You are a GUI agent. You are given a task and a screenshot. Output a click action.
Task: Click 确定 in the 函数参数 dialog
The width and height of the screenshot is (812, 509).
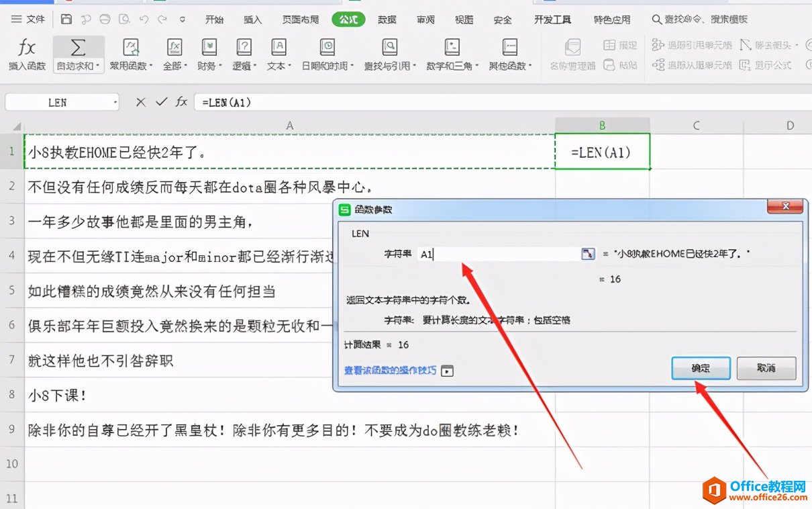click(701, 368)
